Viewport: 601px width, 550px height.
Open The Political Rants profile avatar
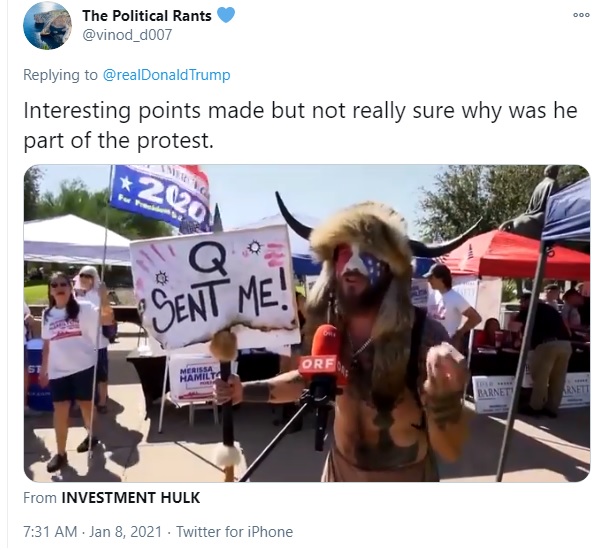pyautogui.click(x=48, y=26)
